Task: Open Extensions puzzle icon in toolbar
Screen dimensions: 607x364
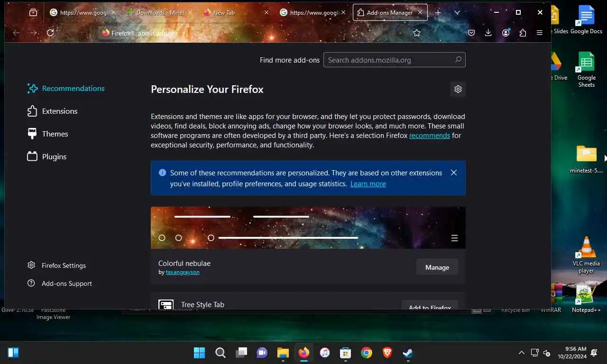Action: point(523,33)
